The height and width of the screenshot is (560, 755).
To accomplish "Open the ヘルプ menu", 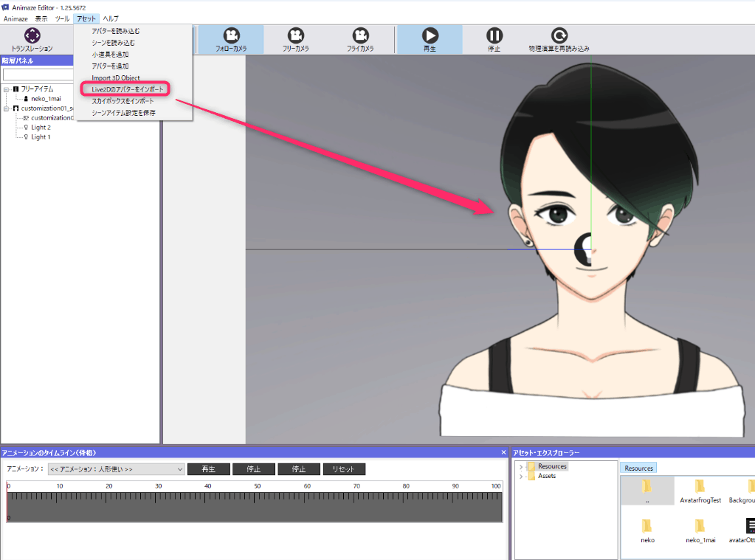I will click(x=110, y=18).
